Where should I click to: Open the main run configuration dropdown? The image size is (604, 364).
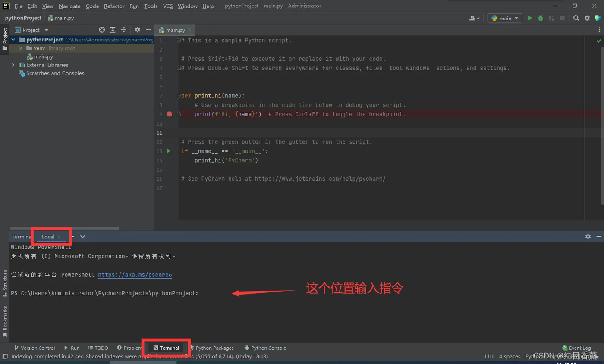tap(505, 18)
